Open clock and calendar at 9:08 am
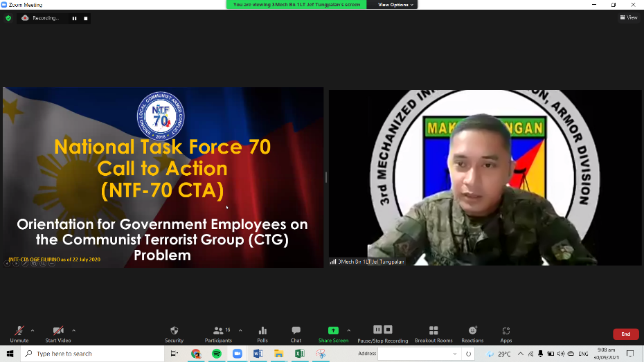 [x=606, y=354]
